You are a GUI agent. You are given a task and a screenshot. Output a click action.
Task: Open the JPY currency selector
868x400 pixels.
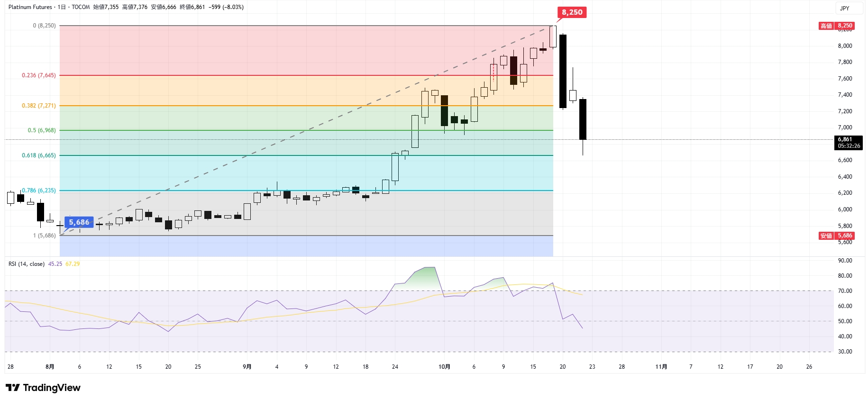(x=844, y=8)
